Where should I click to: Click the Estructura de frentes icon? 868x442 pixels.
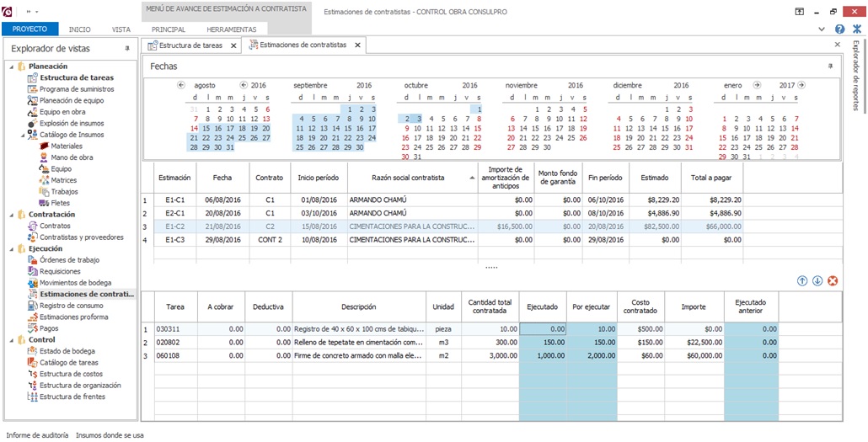(32, 397)
